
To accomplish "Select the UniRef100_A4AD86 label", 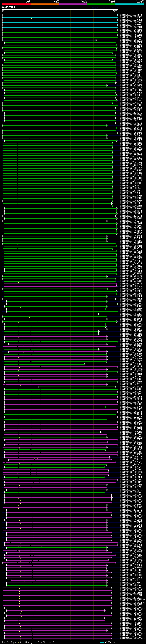I will [x=131, y=364].
